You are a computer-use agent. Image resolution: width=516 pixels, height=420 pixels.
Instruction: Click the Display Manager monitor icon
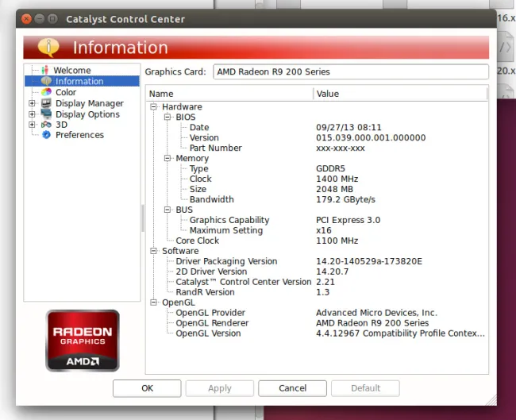(x=46, y=103)
